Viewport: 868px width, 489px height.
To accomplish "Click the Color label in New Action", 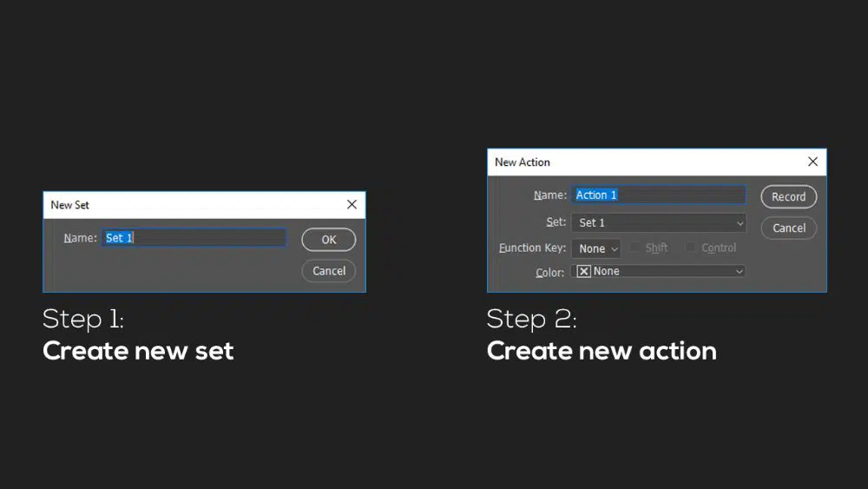I will coord(549,272).
